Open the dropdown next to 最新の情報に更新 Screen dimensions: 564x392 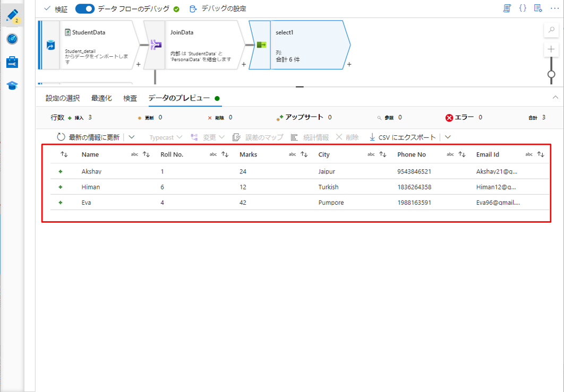132,137
